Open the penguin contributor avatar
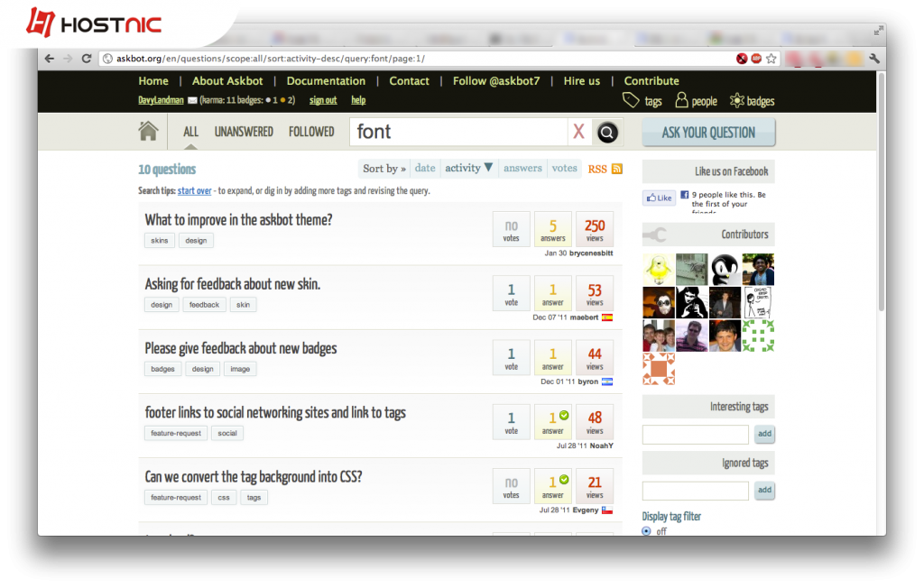 [x=725, y=270]
